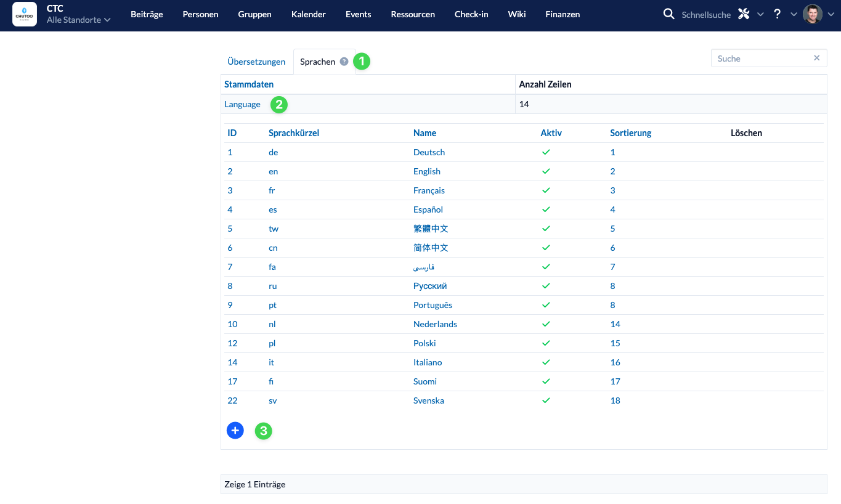Sort table by Sortierung column header
This screenshot has width=841, height=504.
[630, 133]
